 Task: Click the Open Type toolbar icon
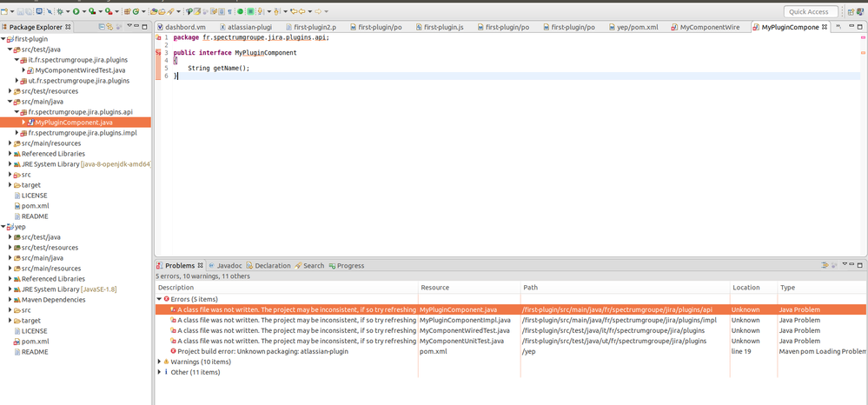(154, 11)
